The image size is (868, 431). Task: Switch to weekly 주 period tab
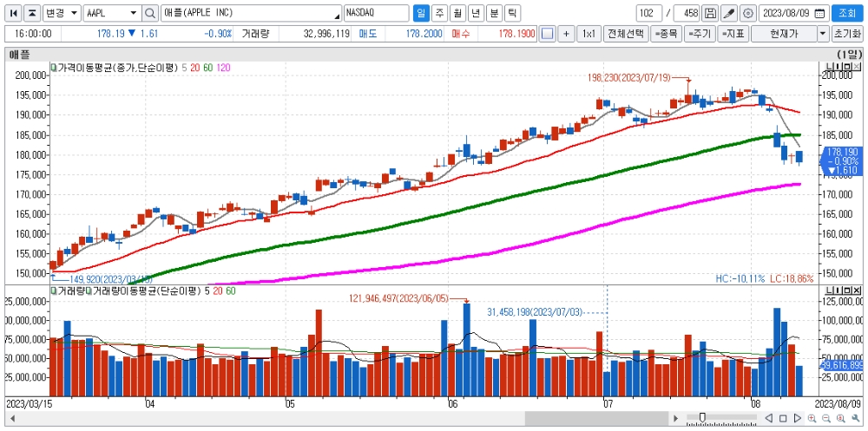[x=439, y=13]
